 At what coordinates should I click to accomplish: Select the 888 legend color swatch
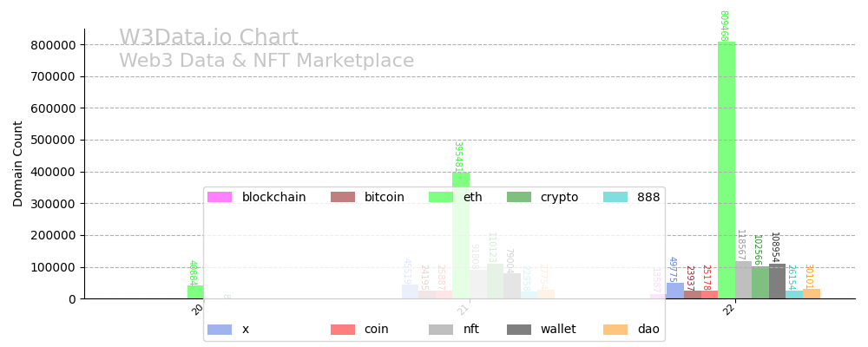click(615, 197)
